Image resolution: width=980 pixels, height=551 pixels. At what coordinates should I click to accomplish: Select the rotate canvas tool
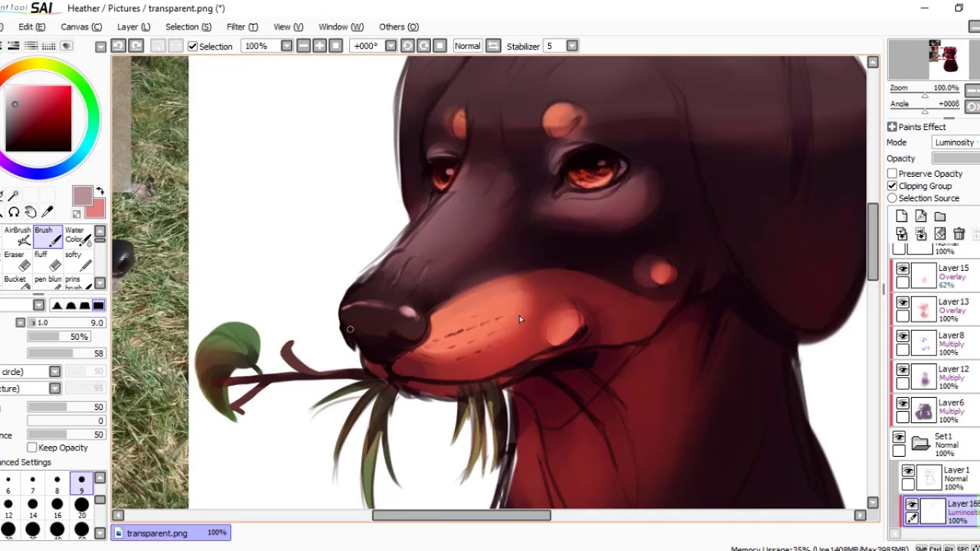click(14, 212)
